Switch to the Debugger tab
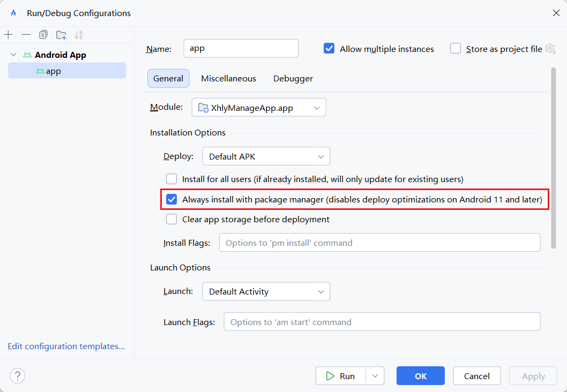Viewport: 567px width, 392px height. pos(293,78)
